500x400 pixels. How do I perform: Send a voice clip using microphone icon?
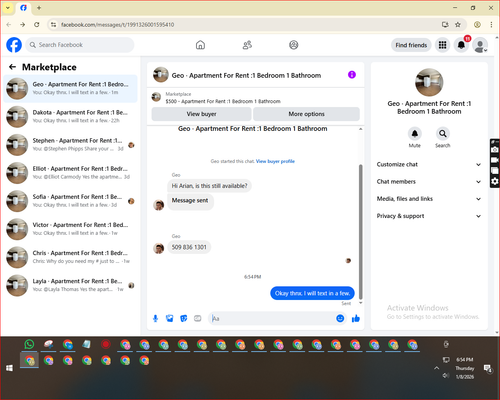click(x=155, y=319)
